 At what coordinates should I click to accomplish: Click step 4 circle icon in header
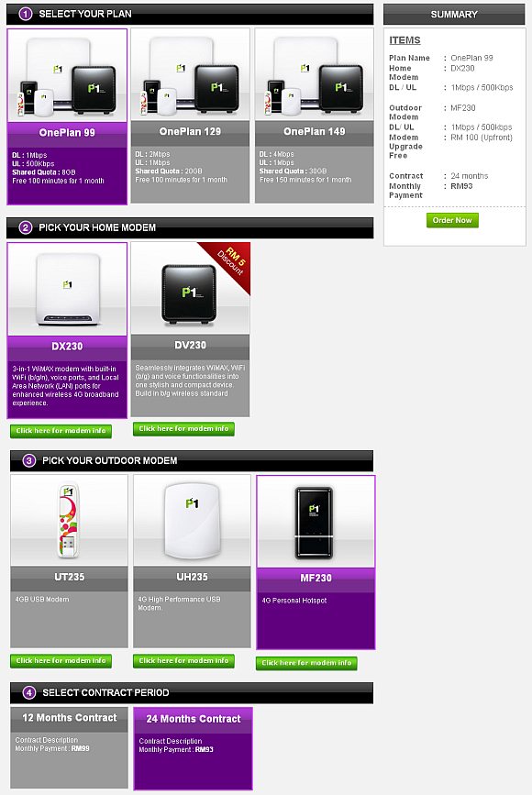coord(29,692)
